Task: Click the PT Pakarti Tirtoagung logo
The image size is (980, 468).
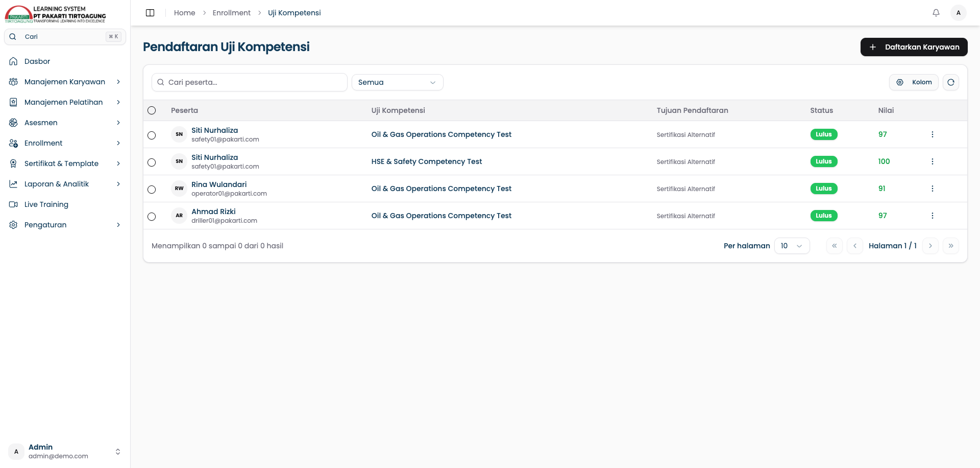Action: click(55, 14)
